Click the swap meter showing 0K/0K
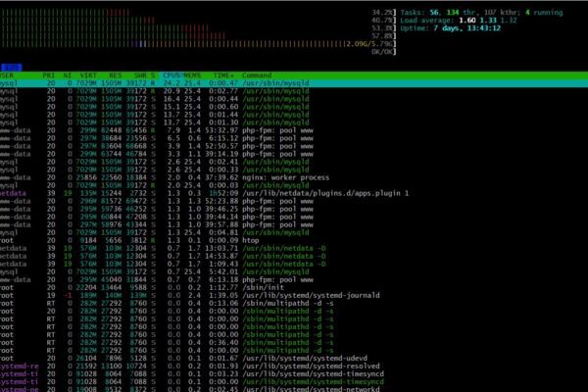588x392 pixels. point(198,52)
